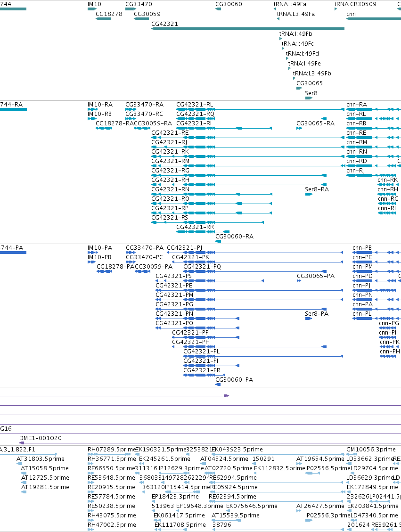The height and width of the screenshot is (532, 401).
Task: Select EST RH47002.5prime
Action: (112, 524)
